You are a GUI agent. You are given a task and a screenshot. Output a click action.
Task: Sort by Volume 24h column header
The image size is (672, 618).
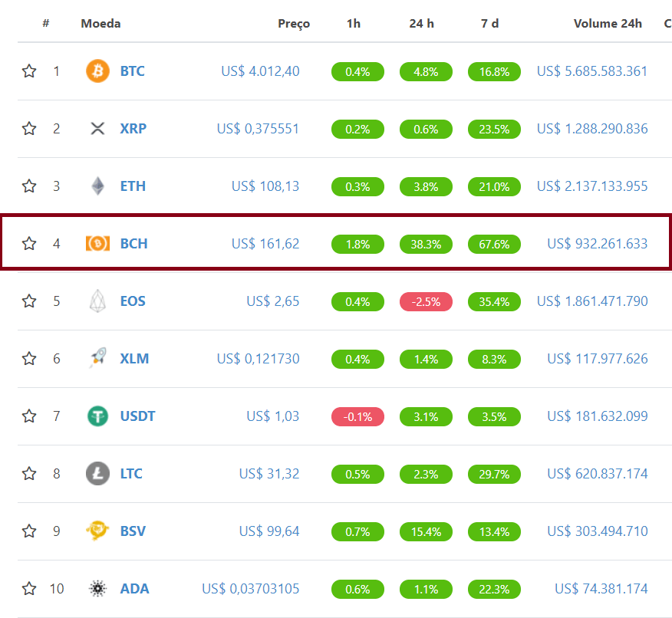click(608, 23)
